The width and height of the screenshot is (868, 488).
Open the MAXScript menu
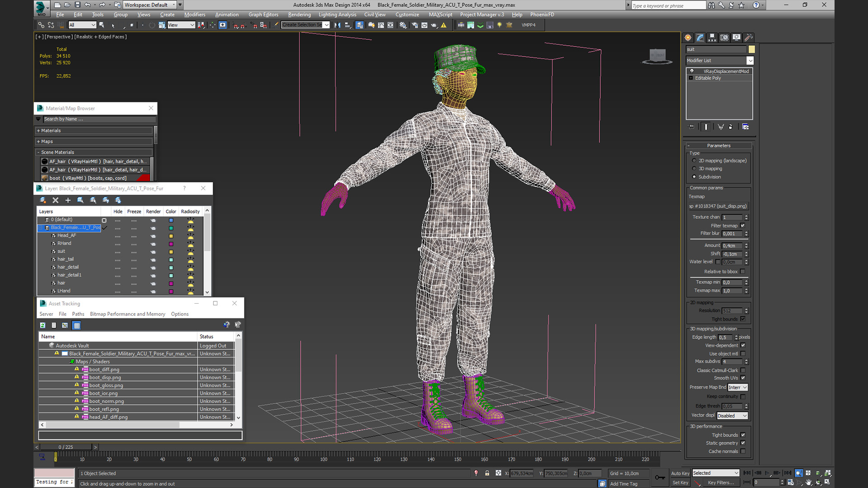440,14
